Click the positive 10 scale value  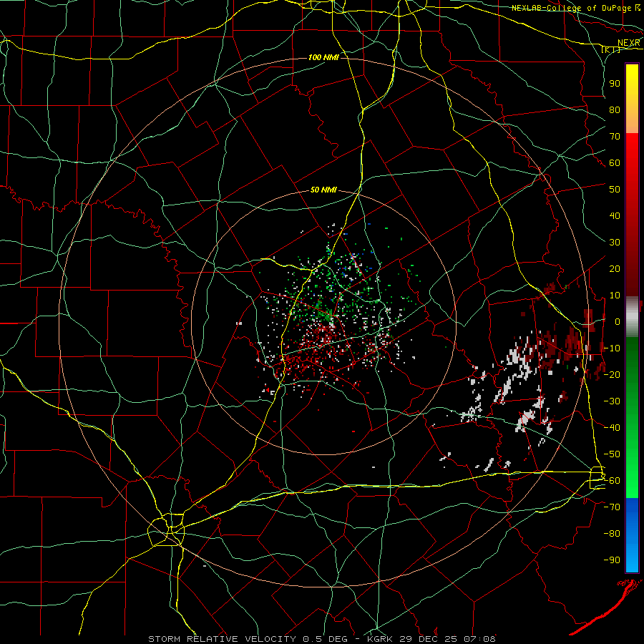[x=615, y=296]
